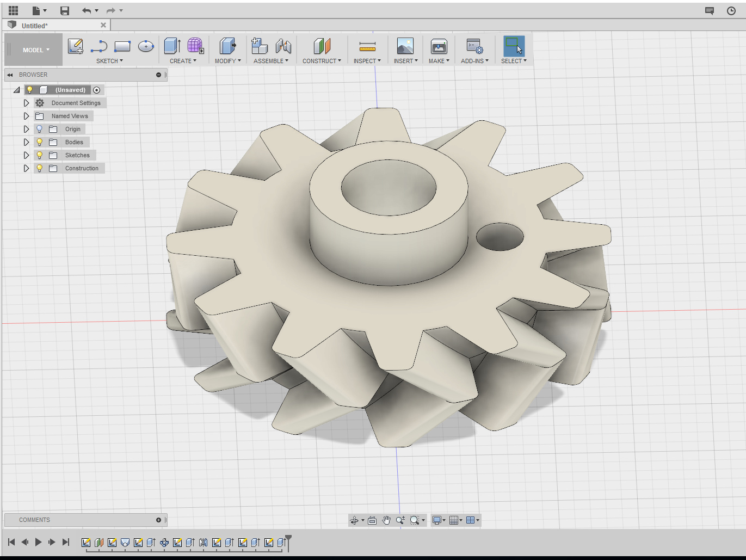The width and height of the screenshot is (746, 560).
Task: Activate the Orbit navigation tool
Action: (x=354, y=520)
